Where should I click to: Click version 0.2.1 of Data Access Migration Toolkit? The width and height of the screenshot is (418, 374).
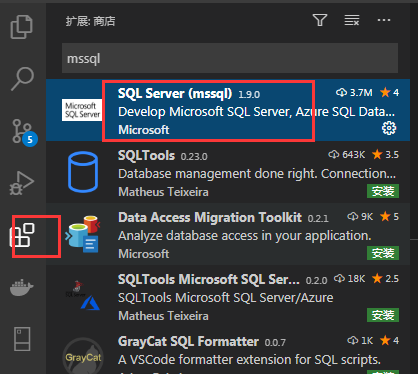(x=318, y=219)
